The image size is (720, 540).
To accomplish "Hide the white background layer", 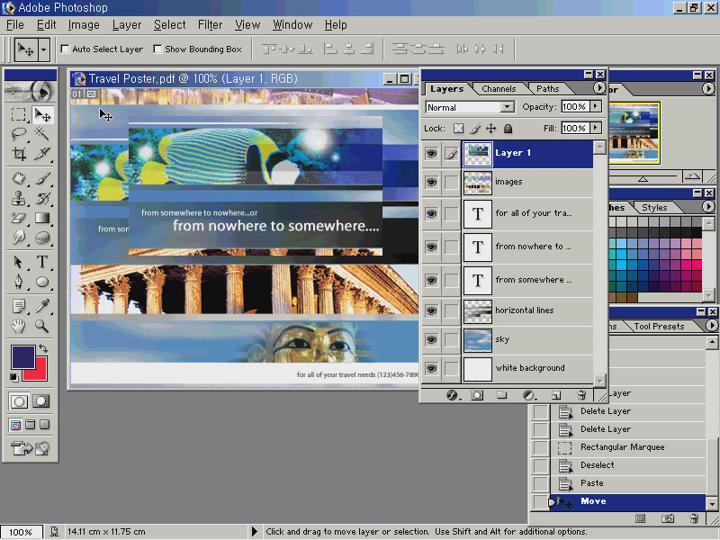I will (431, 368).
